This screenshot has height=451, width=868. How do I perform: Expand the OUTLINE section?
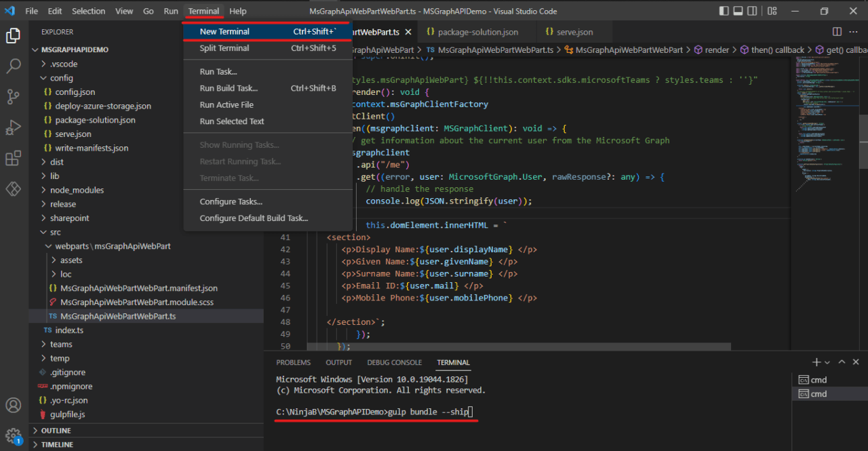[56, 431]
